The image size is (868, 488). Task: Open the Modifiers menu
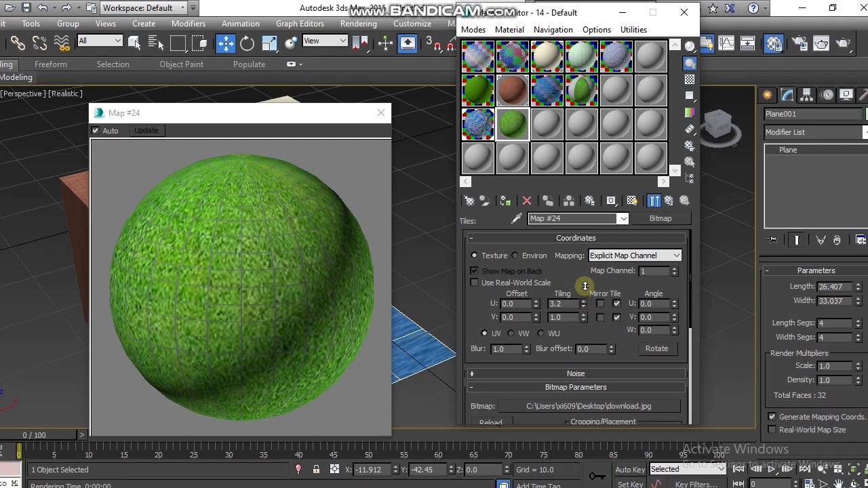click(x=189, y=24)
